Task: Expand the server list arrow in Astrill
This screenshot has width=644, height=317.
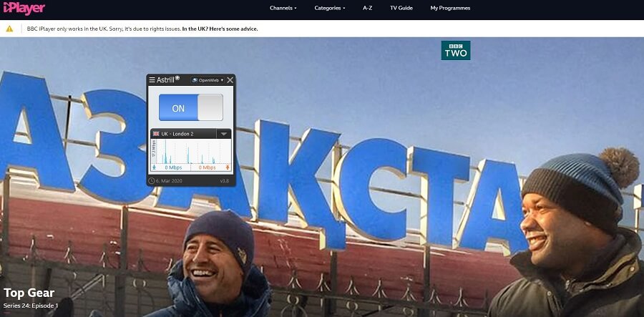Action: pyautogui.click(x=224, y=134)
